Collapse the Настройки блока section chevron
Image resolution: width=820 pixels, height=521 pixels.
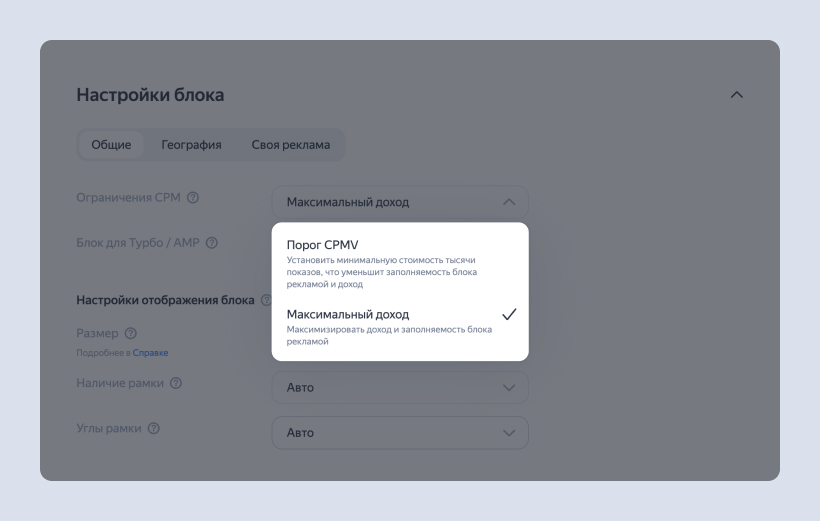(x=737, y=95)
